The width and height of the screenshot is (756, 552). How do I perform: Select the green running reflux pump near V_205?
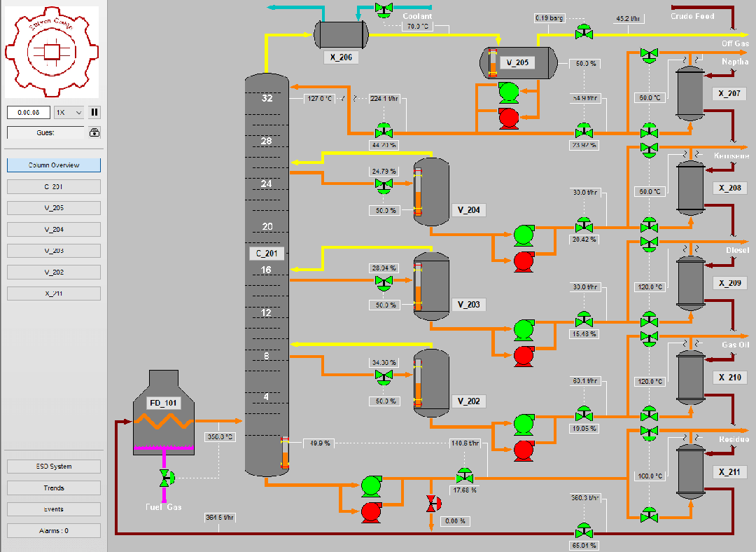(x=509, y=90)
